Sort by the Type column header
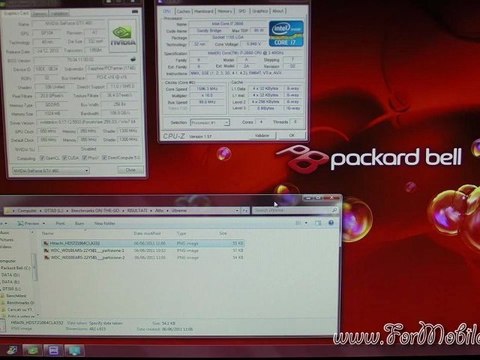Screen dimensions: 480x360 [x=182, y=233]
